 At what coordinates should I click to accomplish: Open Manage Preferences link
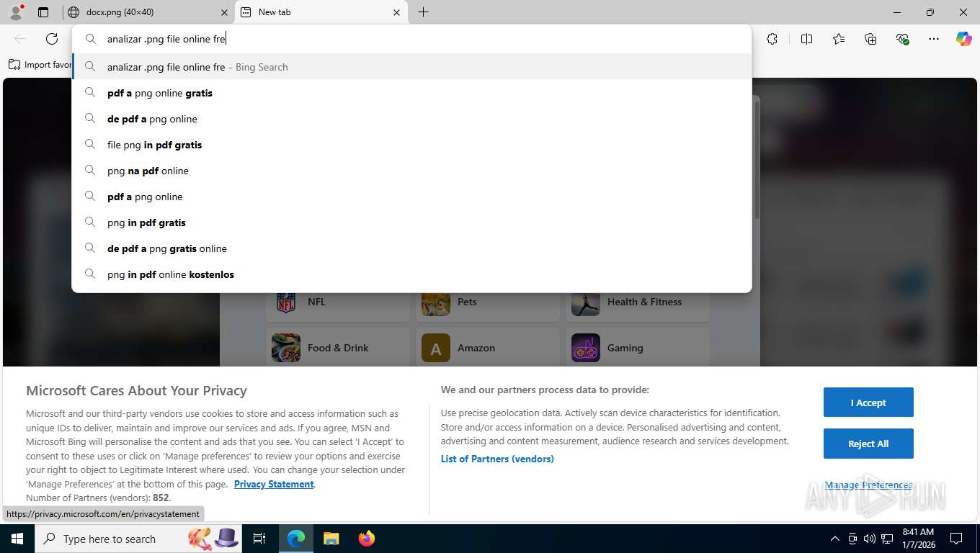coord(868,485)
